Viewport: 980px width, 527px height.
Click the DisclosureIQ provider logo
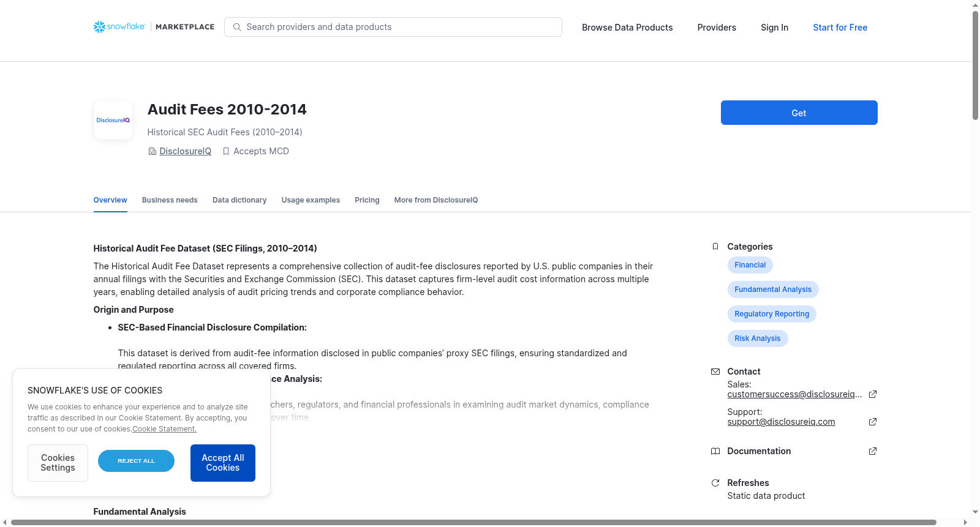click(x=113, y=120)
